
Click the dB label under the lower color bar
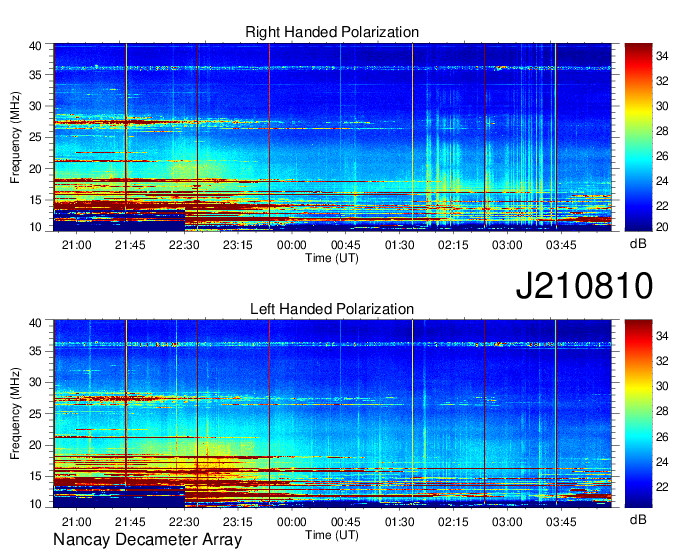click(638, 519)
